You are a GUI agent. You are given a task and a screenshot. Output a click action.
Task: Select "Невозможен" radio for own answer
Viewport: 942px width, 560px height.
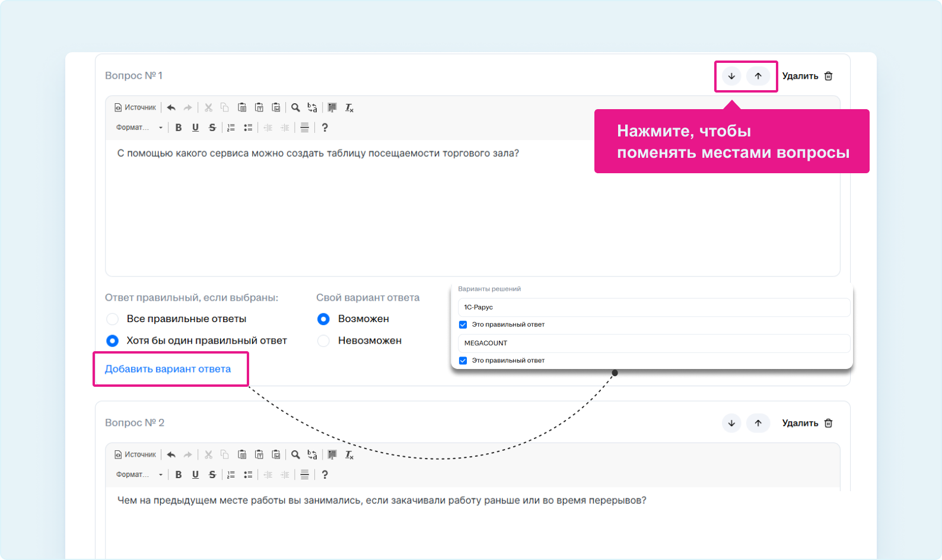click(x=323, y=341)
